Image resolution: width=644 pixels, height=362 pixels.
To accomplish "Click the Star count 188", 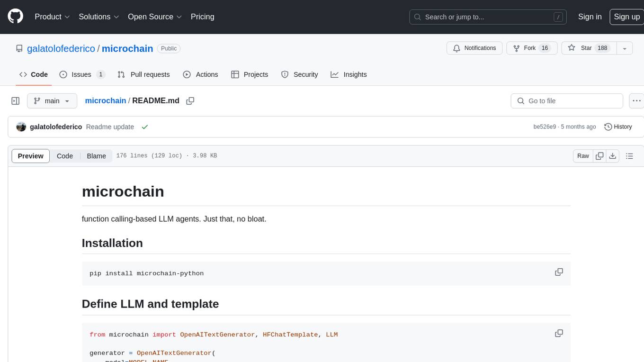I will pos(602,48).
